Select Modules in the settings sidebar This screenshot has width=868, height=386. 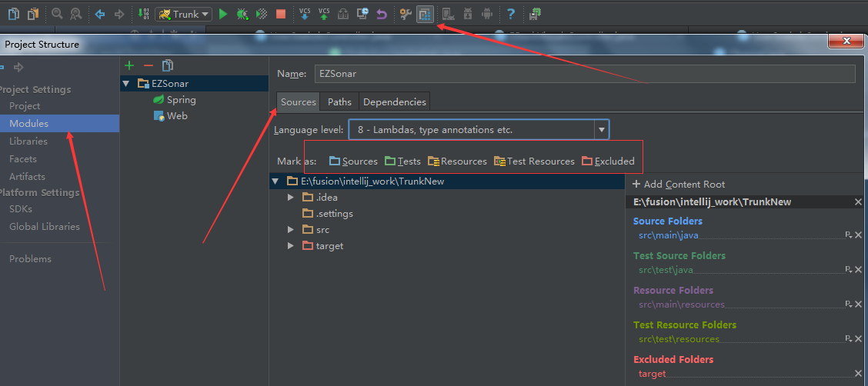[x=60, y=123]
